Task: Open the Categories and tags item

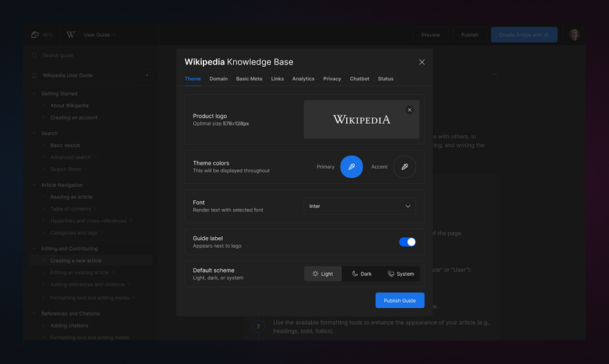Action: (x=74, y=233)
